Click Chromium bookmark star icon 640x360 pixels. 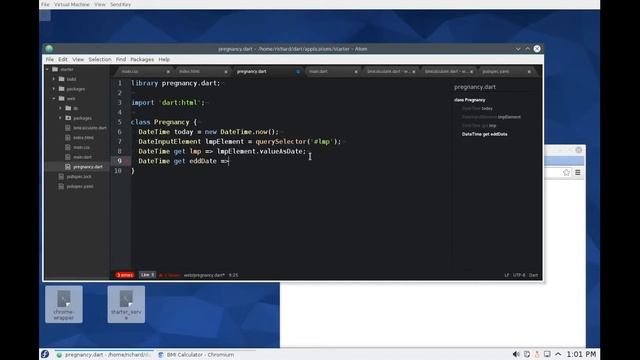point(567,173)
